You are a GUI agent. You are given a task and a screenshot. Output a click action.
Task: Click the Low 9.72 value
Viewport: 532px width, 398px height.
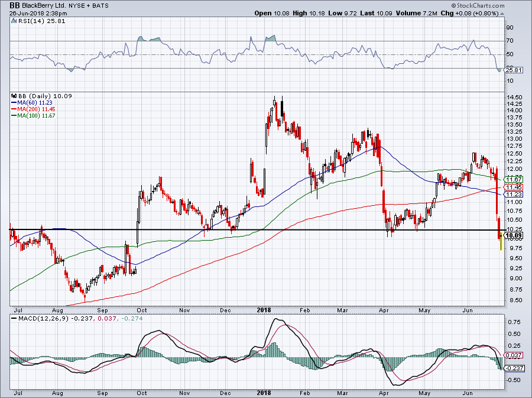(x=343, y=13)
